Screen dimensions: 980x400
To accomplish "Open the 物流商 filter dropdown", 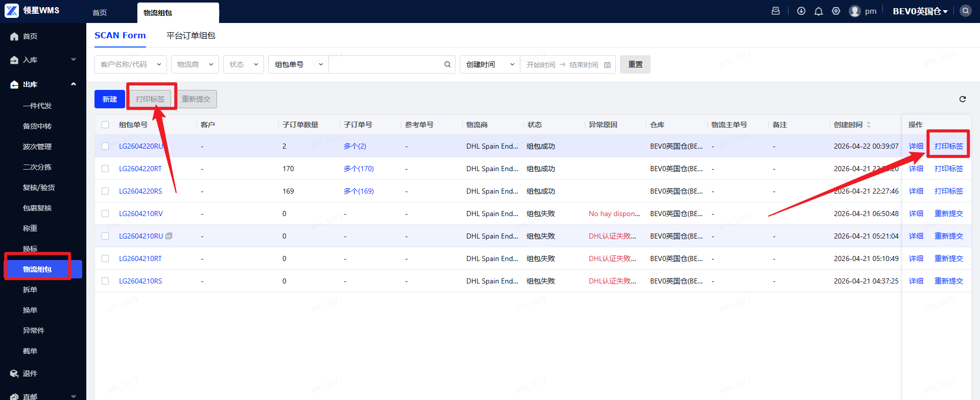I will click(195, 64).
